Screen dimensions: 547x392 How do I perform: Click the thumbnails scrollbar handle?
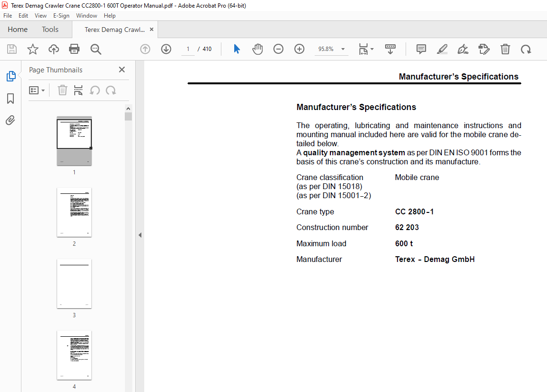point(129,117)
